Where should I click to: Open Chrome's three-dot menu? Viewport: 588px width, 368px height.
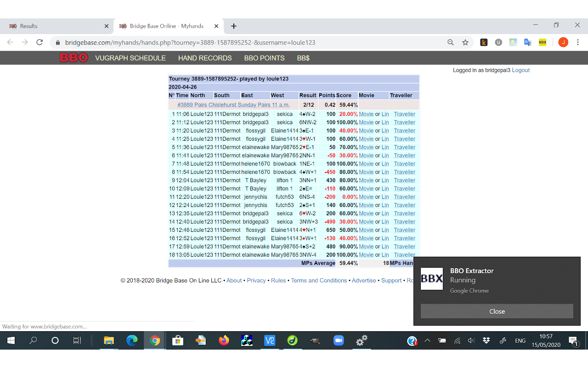578,42
